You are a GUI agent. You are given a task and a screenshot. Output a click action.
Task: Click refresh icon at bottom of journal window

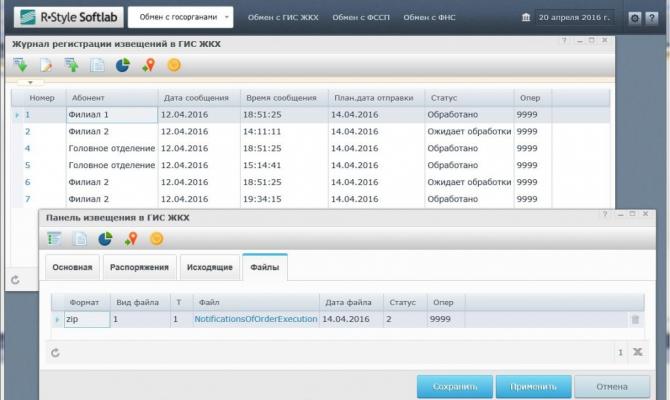[x=15, y=280]
